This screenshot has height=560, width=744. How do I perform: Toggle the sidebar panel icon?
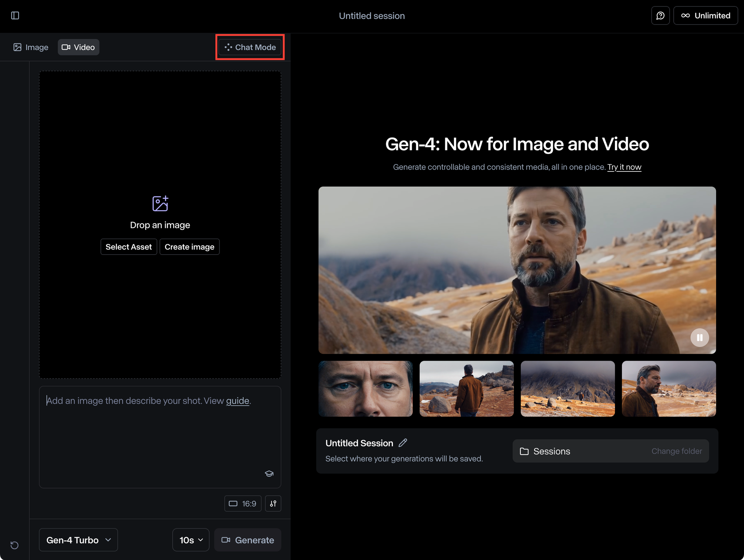[x=15, y=16]
